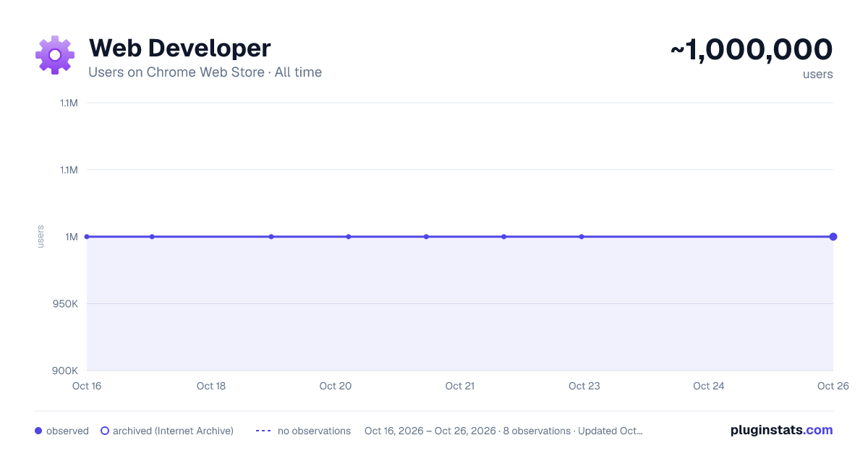Click the 'observed' legend text
Image resolution: width=868 pixels, height=456 pixels.
click(67, 431)
